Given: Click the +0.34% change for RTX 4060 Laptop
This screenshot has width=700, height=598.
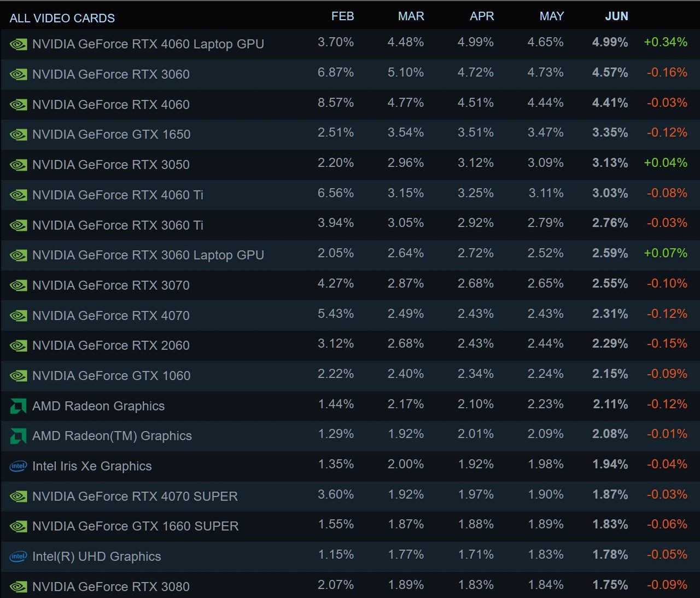Looking at the screenshot, I should click(666, 42).
